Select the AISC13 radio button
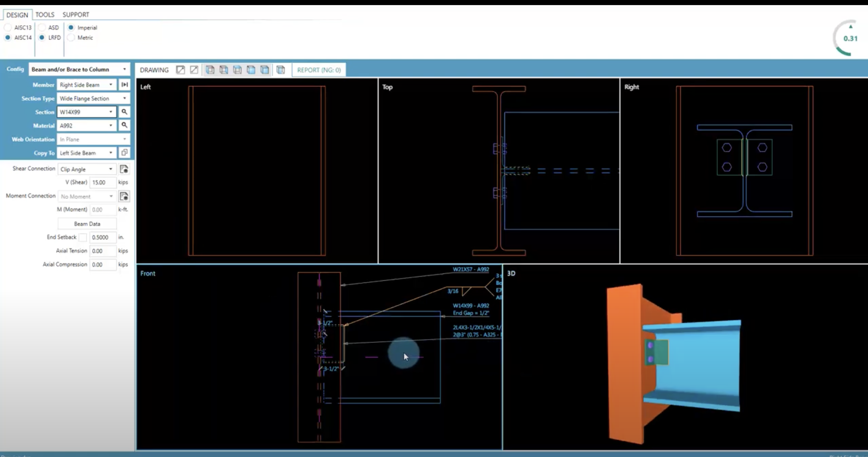868x457 pixels. [x=8, y=27]
